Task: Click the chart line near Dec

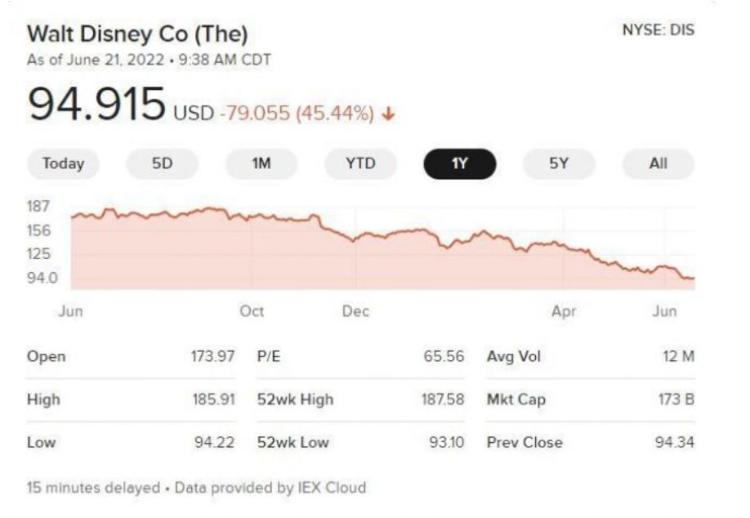Action: (356, 238)
